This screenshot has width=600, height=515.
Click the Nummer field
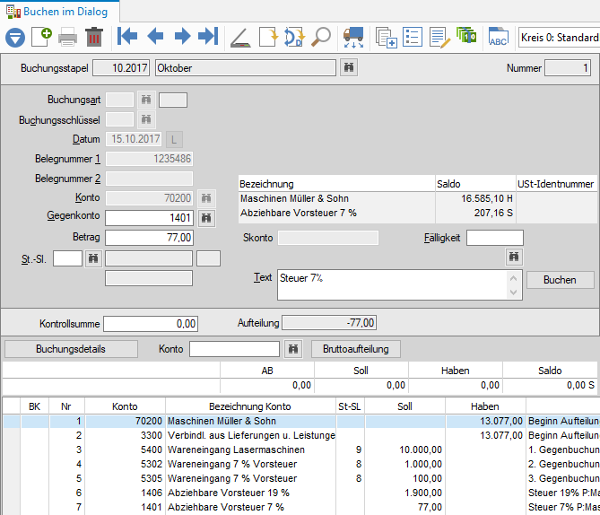pos(567,68)
